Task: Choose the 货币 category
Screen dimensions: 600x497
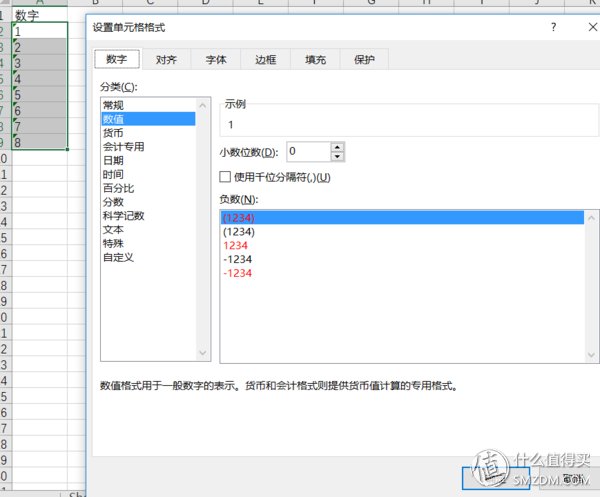Action: 148,133
